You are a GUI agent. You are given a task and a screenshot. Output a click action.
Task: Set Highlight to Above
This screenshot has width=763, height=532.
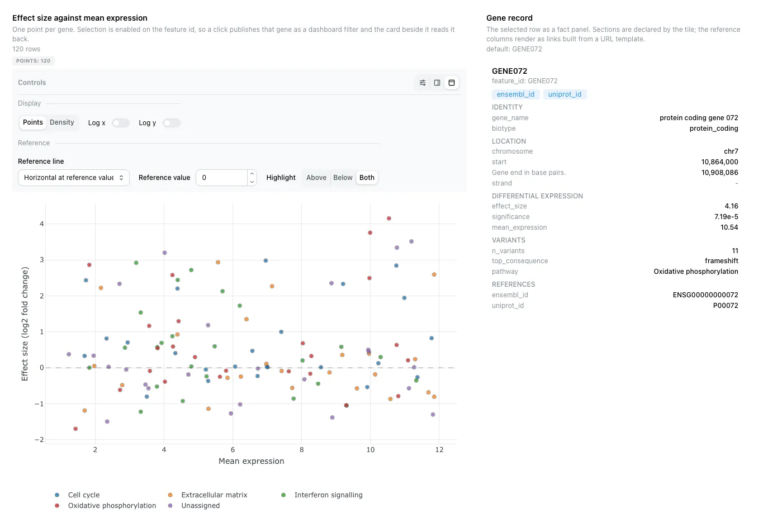pyautogui.click(x=316, y=178)
